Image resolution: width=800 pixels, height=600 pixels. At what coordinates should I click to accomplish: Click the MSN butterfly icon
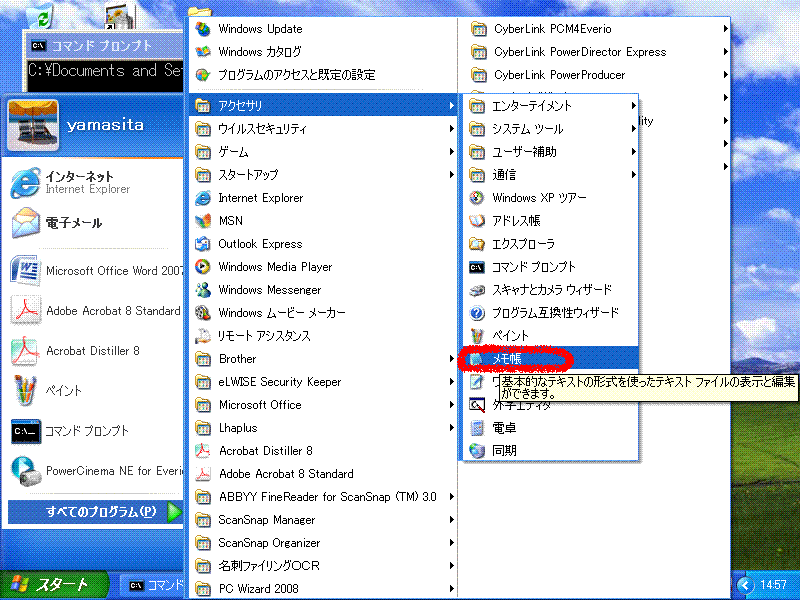pyautogui.click(x=203, y=221)
